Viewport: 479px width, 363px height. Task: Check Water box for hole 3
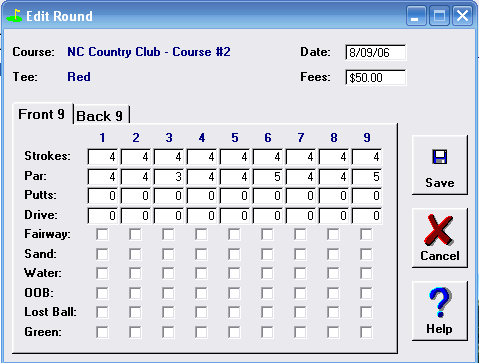click(x=168, y=273)
